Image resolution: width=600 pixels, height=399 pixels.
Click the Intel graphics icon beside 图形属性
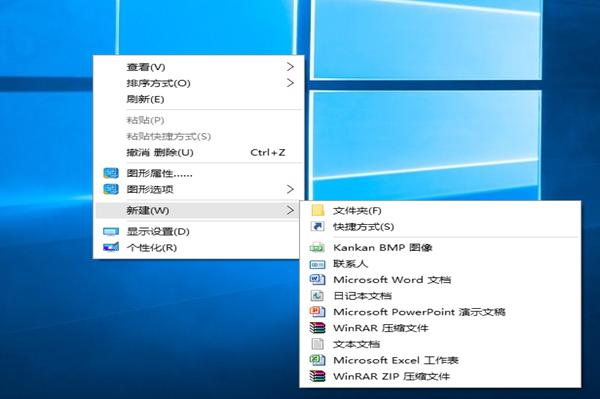tap(111, 173)
